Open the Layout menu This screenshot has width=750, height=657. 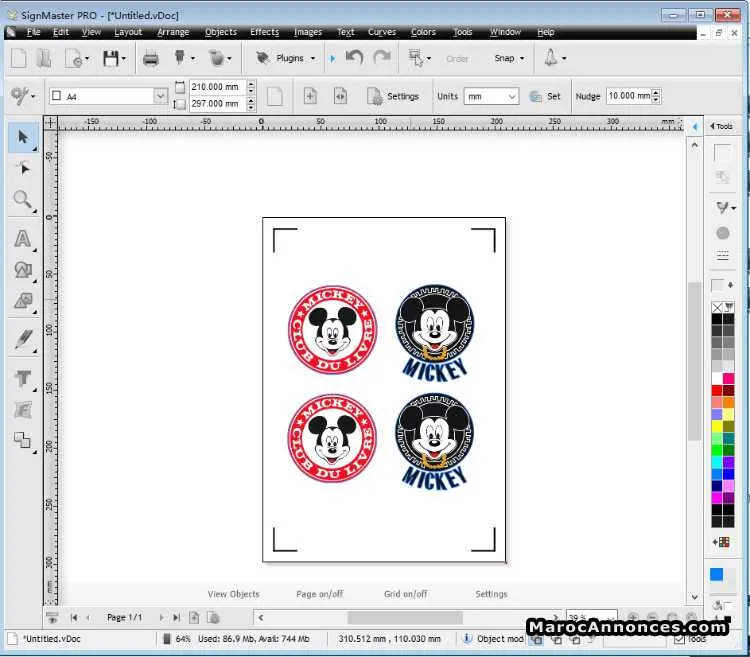(x=128, y=32)
